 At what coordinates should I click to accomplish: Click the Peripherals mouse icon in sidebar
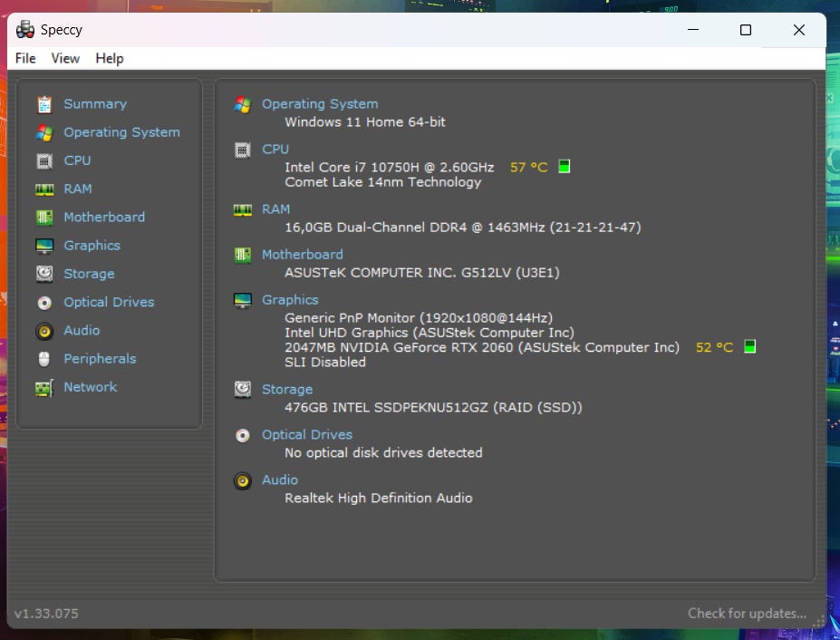(44, 359)
